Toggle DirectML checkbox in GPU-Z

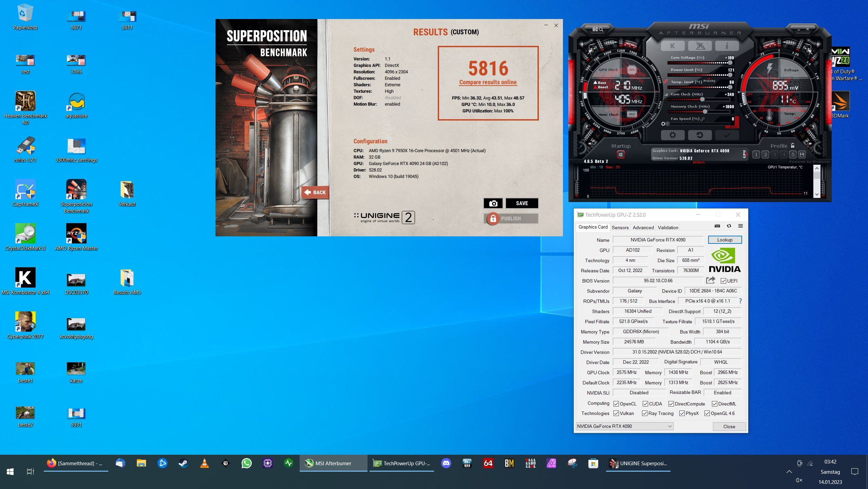coord(715,404)
